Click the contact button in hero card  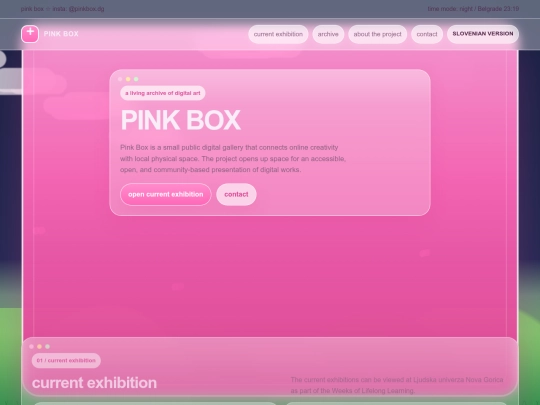click(x=236, y=194)
